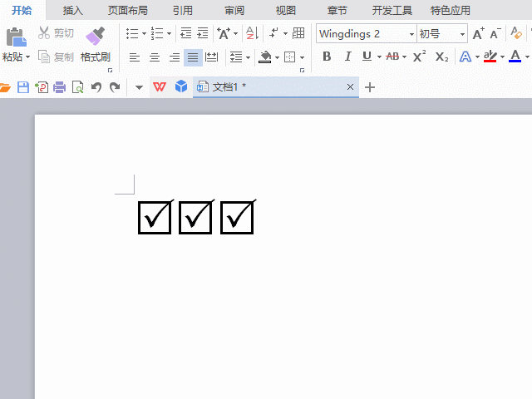The height and width of the screenshot is (399, 532).
Task: Expand numbered list style dropdown
Action: pos(169,33)
